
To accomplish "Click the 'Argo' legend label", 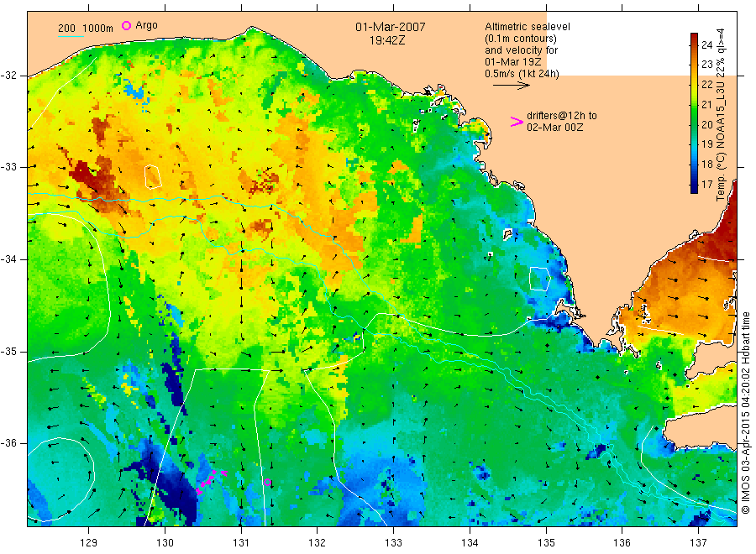I will [146, 25].
